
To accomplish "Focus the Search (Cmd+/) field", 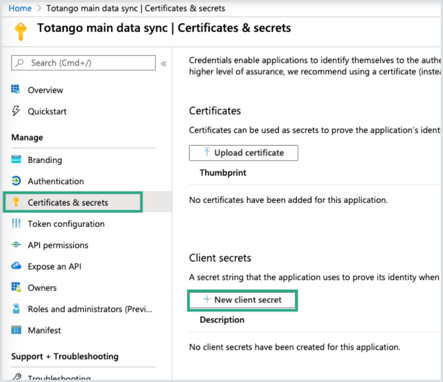I will [x=83, y=63].
